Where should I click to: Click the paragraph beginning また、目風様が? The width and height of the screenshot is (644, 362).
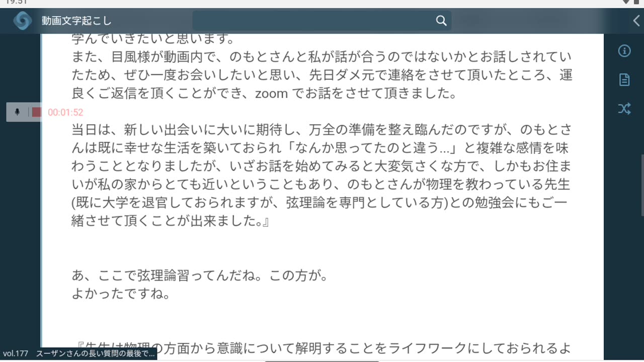322,75
